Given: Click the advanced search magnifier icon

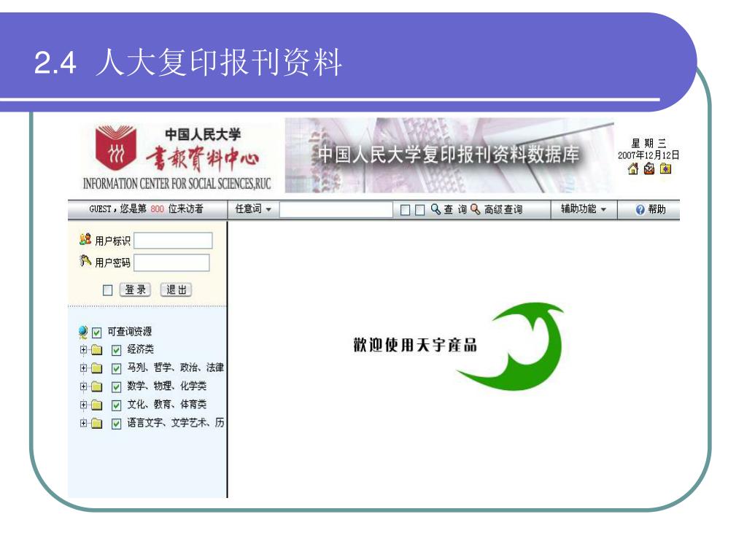Looking at the screenshot, I should click(476, 209).
